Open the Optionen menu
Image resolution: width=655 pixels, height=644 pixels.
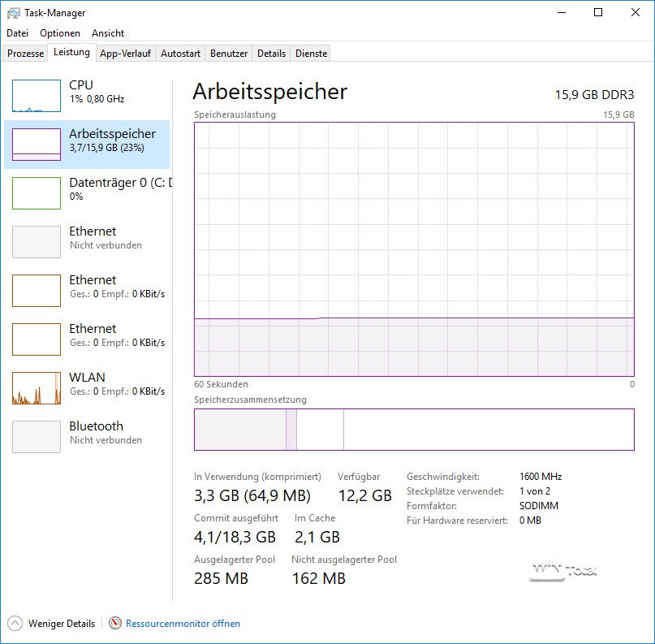point(60,33)
